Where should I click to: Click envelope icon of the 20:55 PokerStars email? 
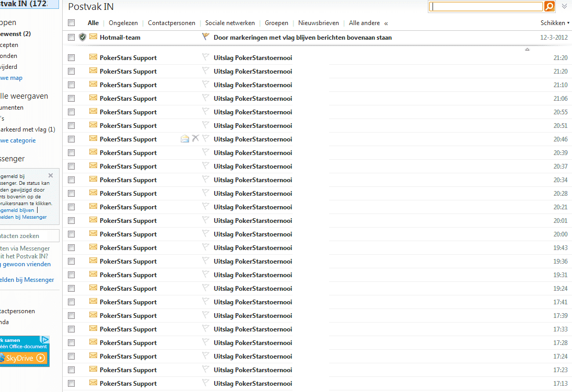pyautogui.click(x=94, y=112)
